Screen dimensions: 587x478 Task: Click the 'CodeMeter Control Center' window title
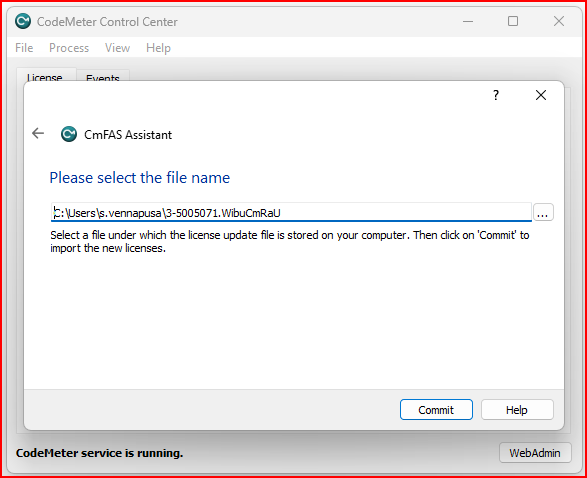pos(107,22)
